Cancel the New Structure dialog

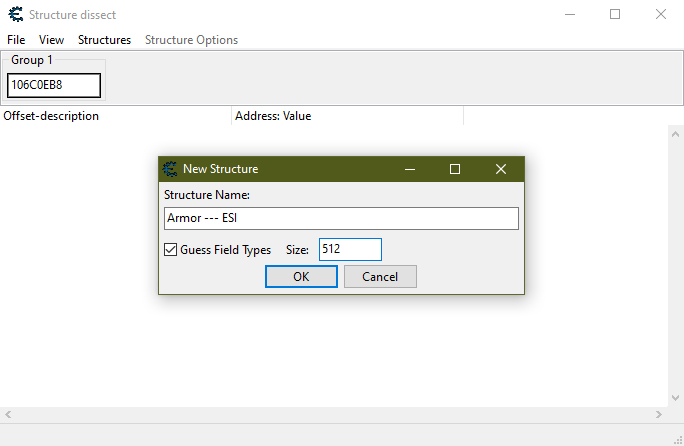pos(380,277)
